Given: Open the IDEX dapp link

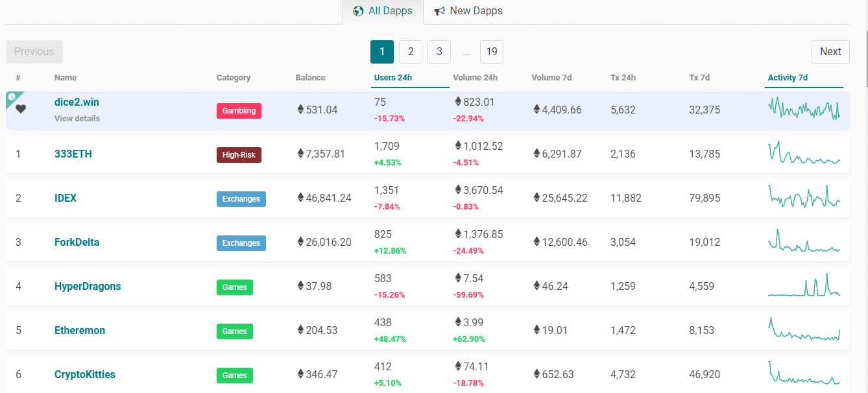Looking at the screenshot, I should point(66,198).
